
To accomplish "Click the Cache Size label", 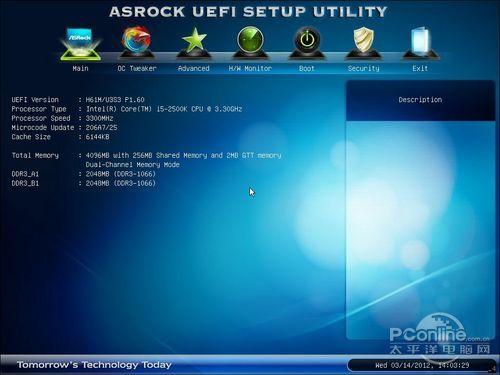I will tap(31, 137).
